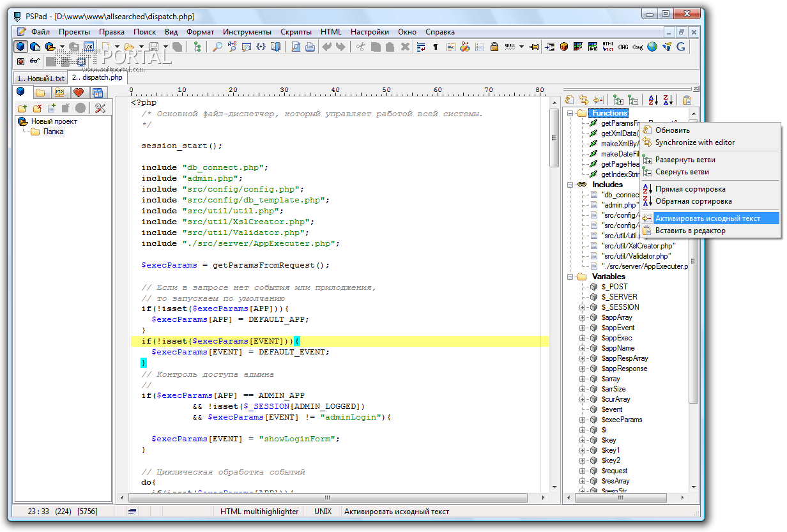Screen dimensions: 787x532
Task: Toggle the red record macro button
Action: pos(20,61)
